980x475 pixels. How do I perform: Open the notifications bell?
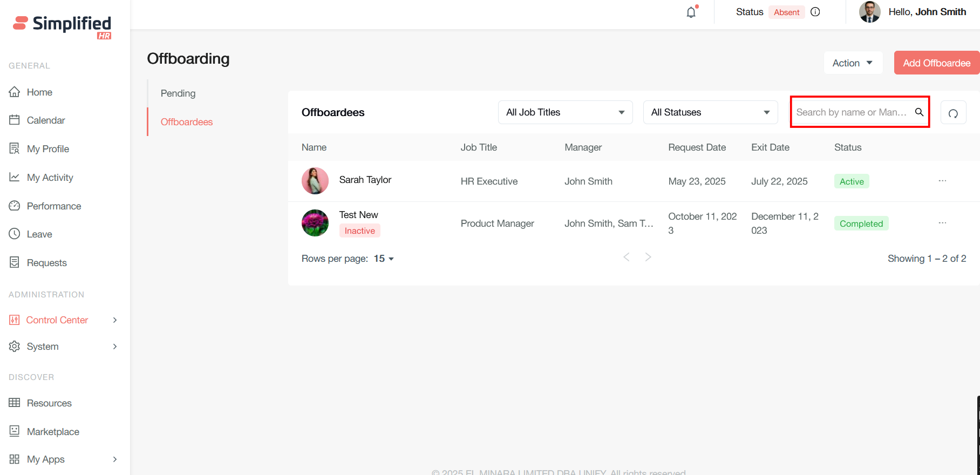tap(691, 12)
